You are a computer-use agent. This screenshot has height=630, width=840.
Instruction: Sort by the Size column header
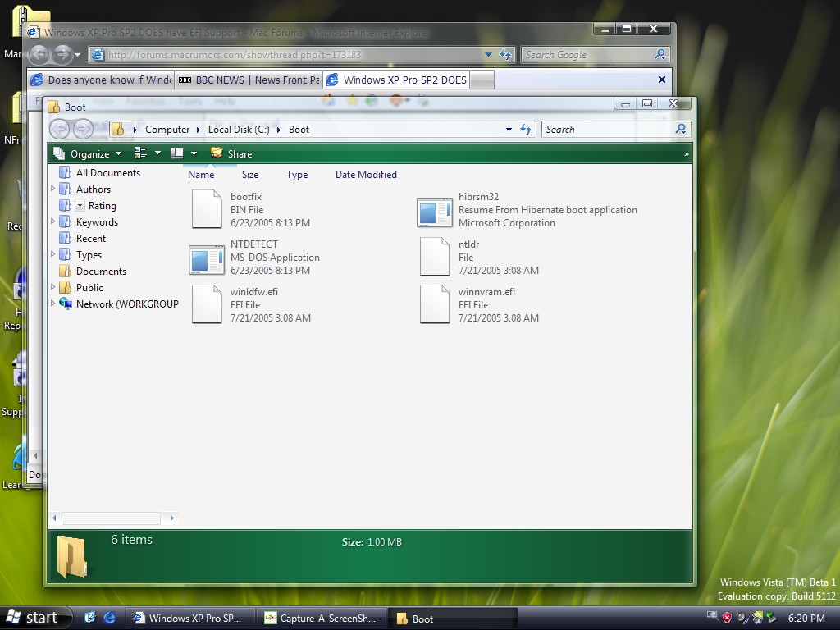tap(249, 175)
